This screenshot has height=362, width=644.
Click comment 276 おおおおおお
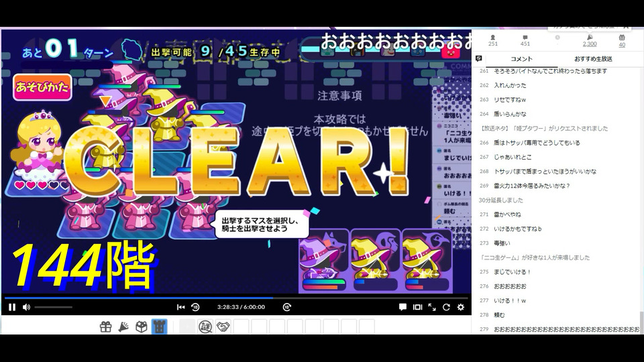(510, 286)
